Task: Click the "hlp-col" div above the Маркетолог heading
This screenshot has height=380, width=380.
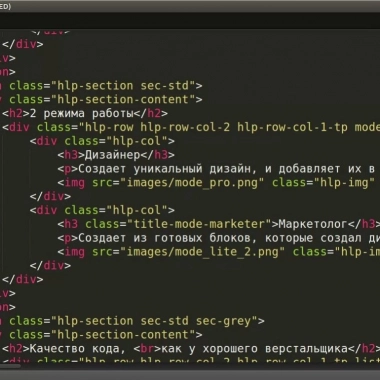Action: coord(102,210)
